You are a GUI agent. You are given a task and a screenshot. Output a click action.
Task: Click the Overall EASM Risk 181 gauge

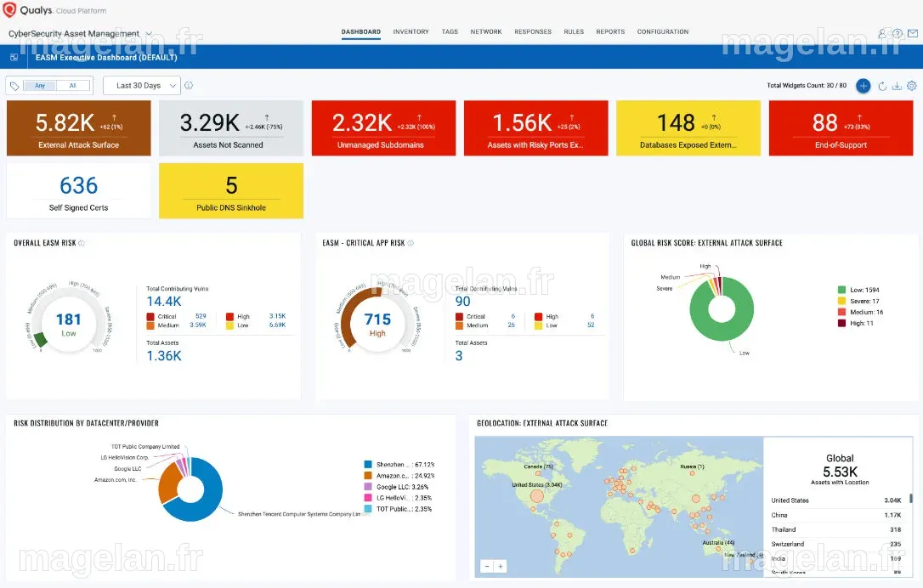point(69,322)
